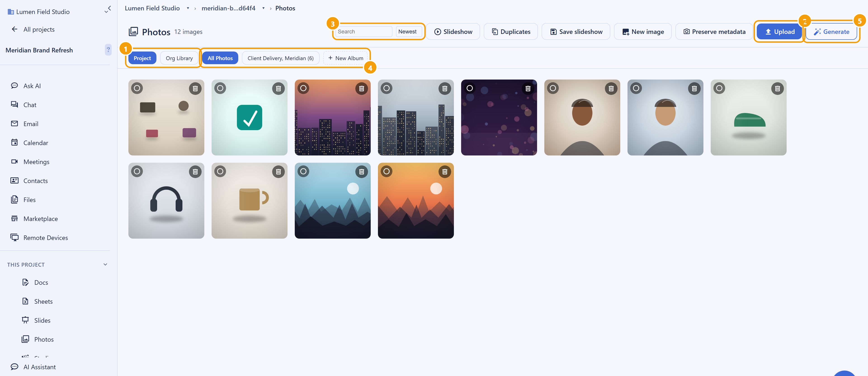
Task: Trash the blue mountain landscape photo
Action: (362, 172)
